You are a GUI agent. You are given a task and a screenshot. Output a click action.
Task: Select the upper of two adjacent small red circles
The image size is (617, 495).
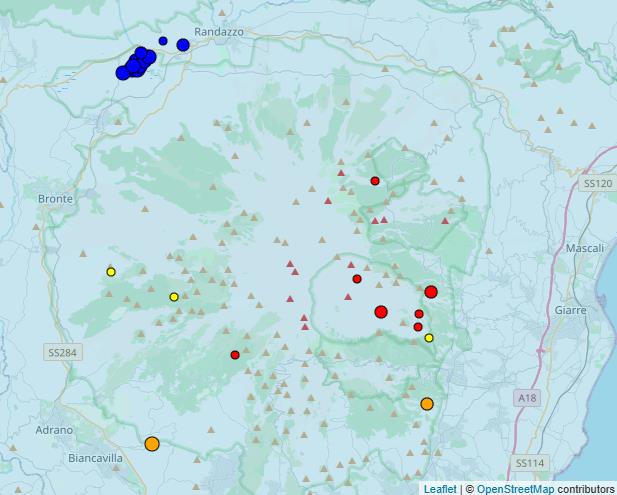(x=419, y=314)
